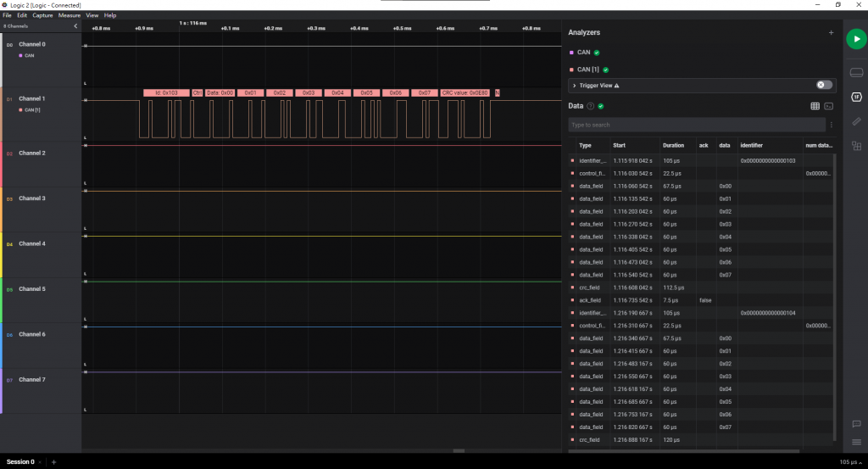
Task: Start capture with the green play button
Action: 856,39
